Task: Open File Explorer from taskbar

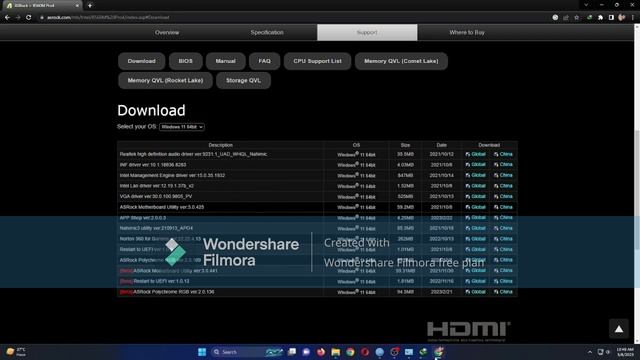Action: pos(336,352)
